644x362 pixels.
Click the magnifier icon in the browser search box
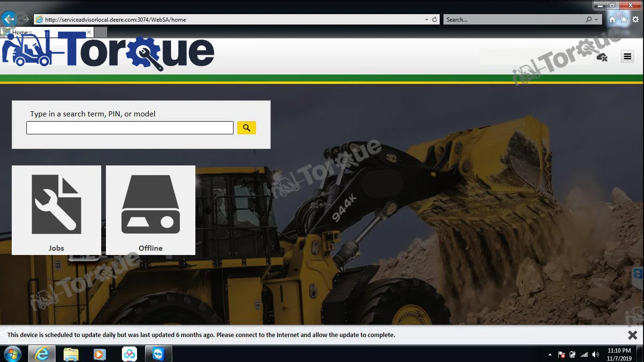[588, 20]
